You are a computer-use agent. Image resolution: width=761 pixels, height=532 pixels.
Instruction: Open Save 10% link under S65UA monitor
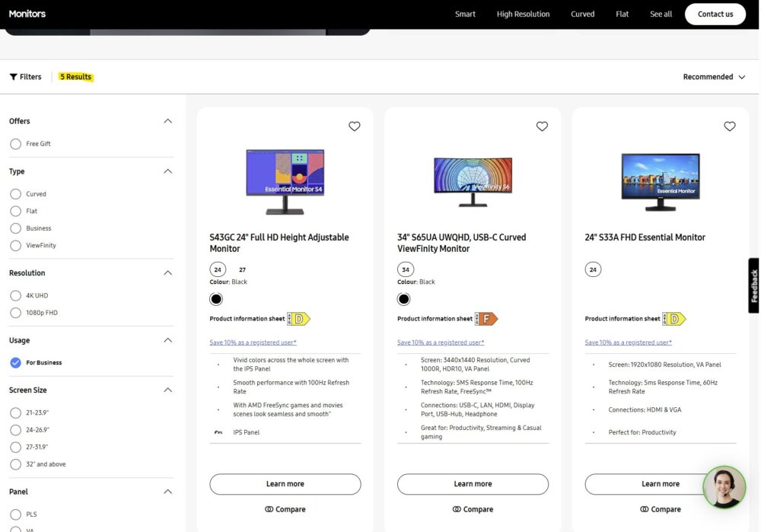click(441, 342)
